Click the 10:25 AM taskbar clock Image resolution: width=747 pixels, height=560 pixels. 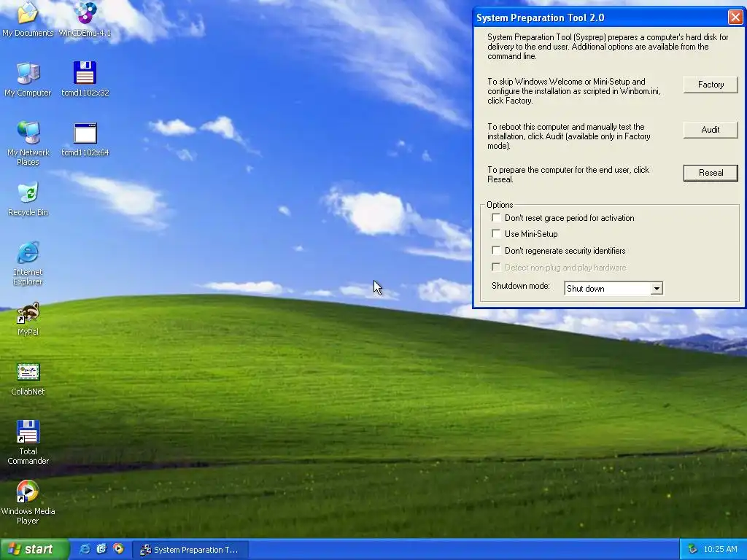720,549
